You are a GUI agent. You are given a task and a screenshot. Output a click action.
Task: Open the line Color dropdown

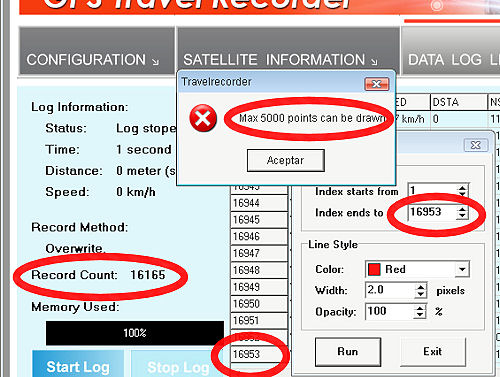pos(462,269)
